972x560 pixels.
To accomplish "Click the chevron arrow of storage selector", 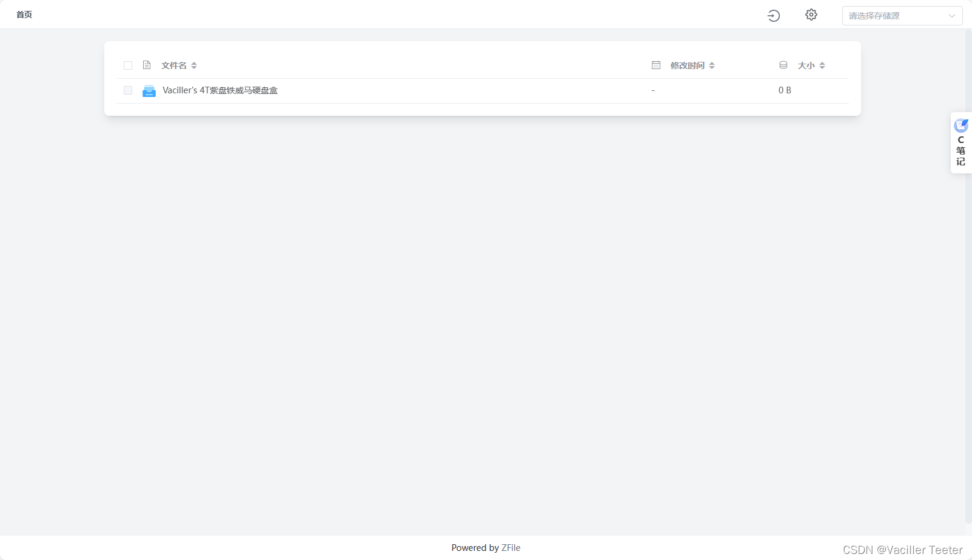I will [951, 16].
